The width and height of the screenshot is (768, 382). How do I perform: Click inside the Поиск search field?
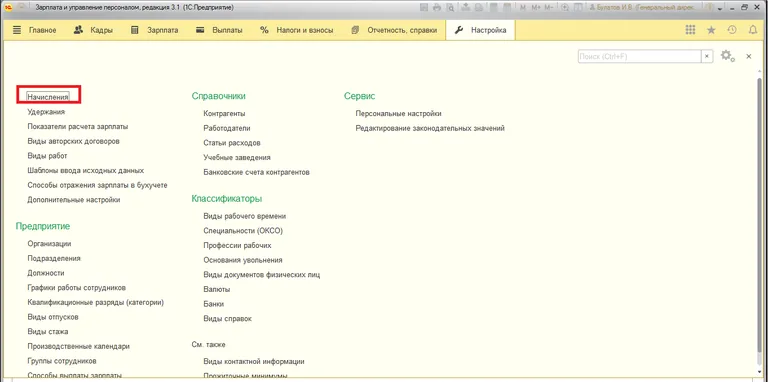(639, 57)
